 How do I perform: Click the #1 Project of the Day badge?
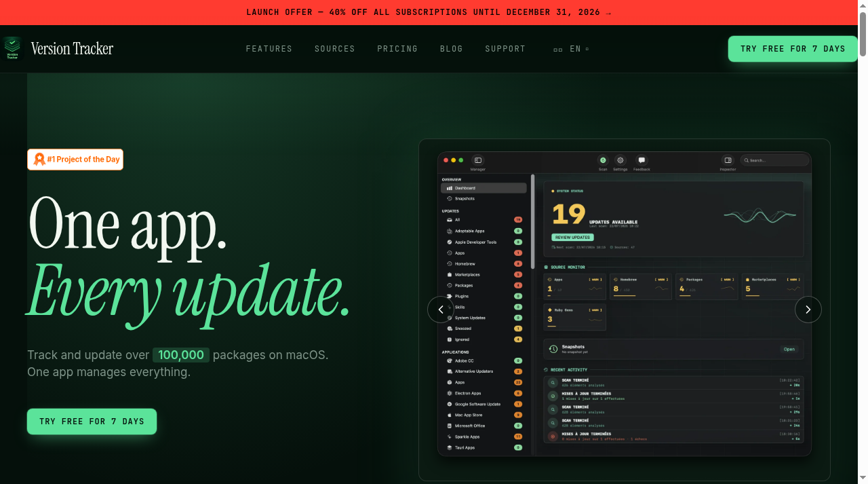(75, 160)
